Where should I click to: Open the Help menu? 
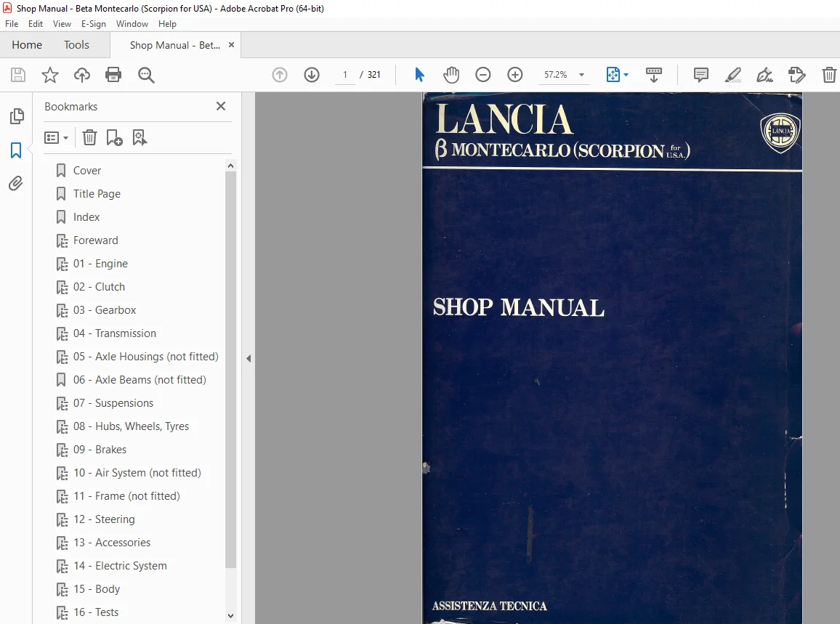click(x=167, y=23)
